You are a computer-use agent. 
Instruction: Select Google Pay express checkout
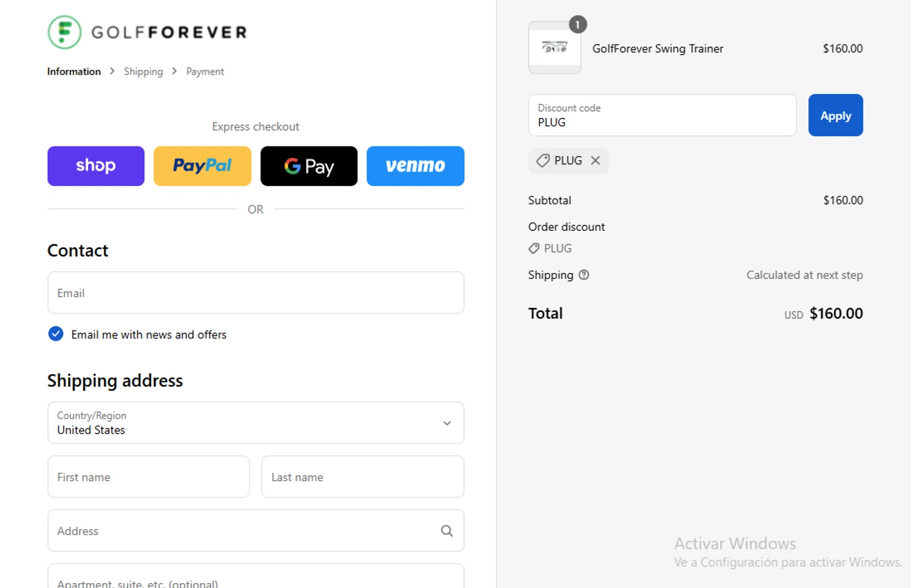pyautogui.click(x=309, y=166)
